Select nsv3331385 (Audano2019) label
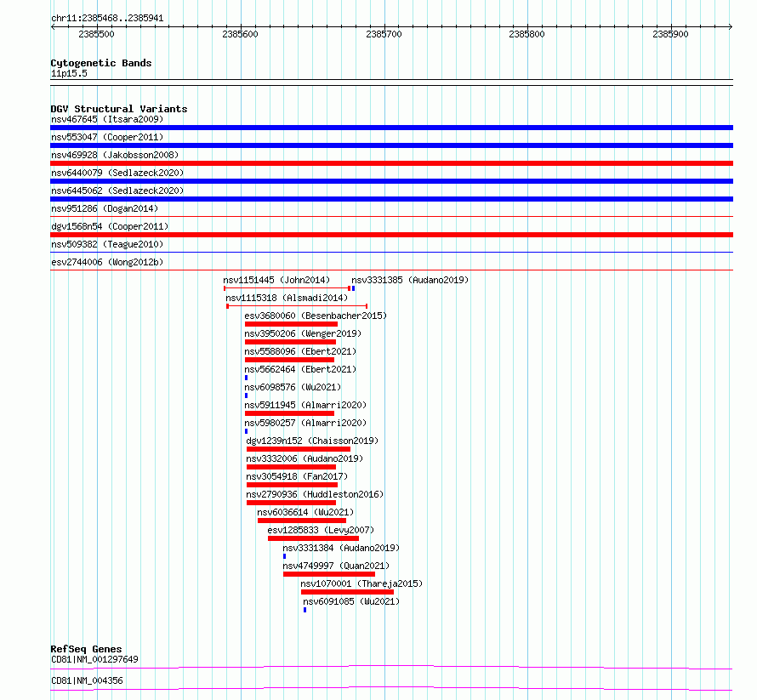757x700 pixels. pyautogui.click(x=410, y=280)
